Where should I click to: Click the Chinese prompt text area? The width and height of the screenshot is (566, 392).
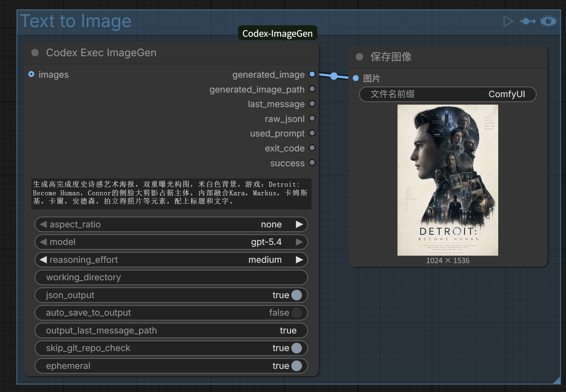coord(171,194)
